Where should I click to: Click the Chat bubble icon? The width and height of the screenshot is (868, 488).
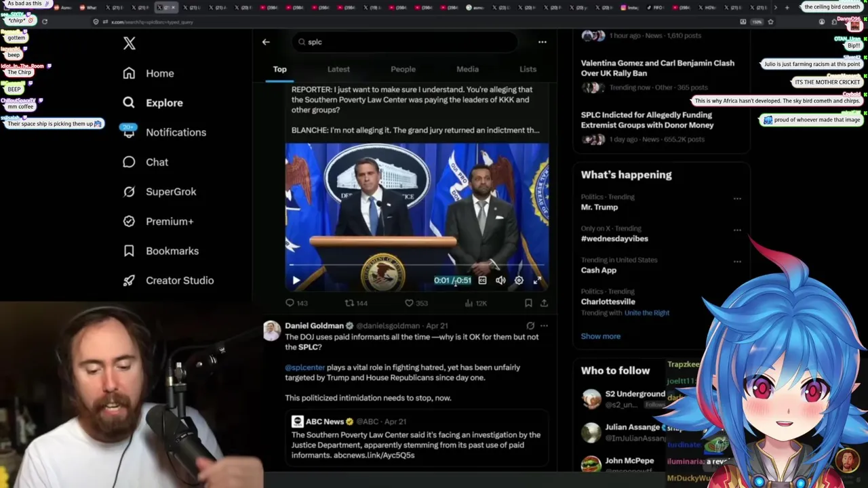click(x=129, y=162)
